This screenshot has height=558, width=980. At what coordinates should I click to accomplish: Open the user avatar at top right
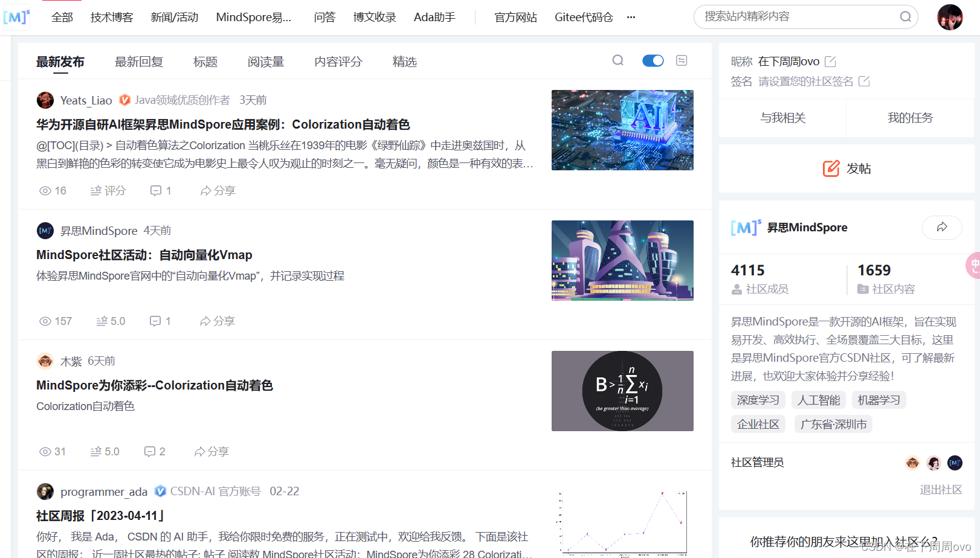coord(950,17)
